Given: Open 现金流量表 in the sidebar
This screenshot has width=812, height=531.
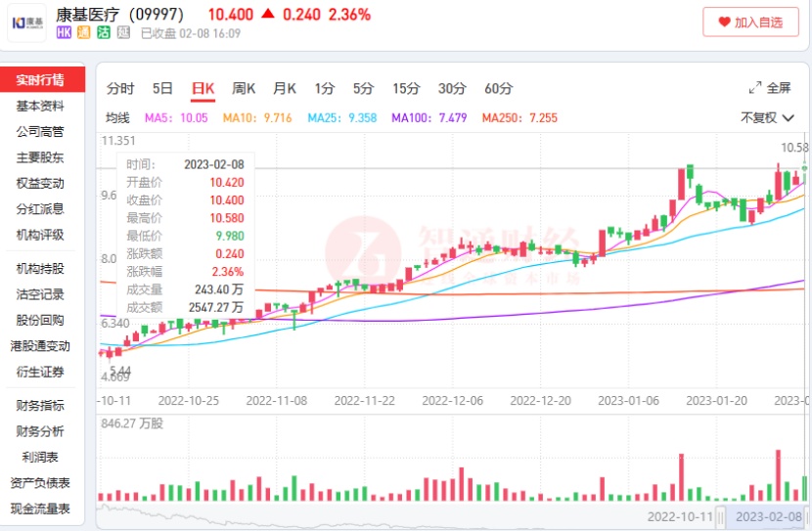Looking at the screenshot, I should click(40, 509).
